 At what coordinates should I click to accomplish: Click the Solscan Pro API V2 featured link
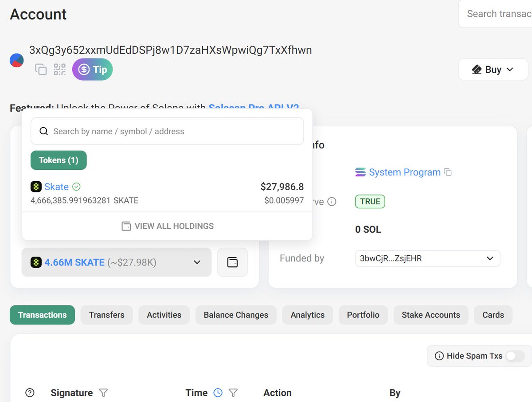[x=254, y=108]
